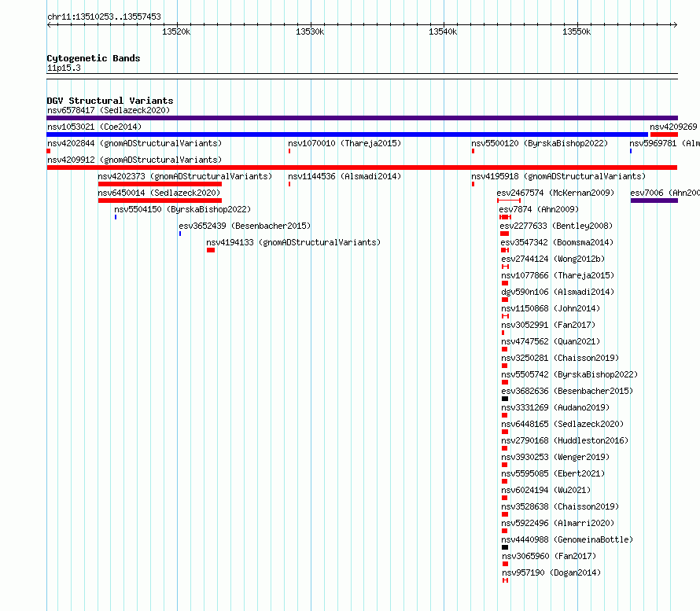This screenshot has width=700, height=611.
Task: Click esv7874 (Ahn2009) label
Action: (539, 209)
